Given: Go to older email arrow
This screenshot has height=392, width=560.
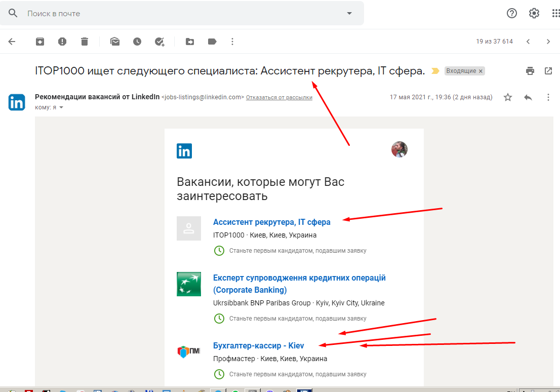Looking at the screenshot, I should coord(548,42).
